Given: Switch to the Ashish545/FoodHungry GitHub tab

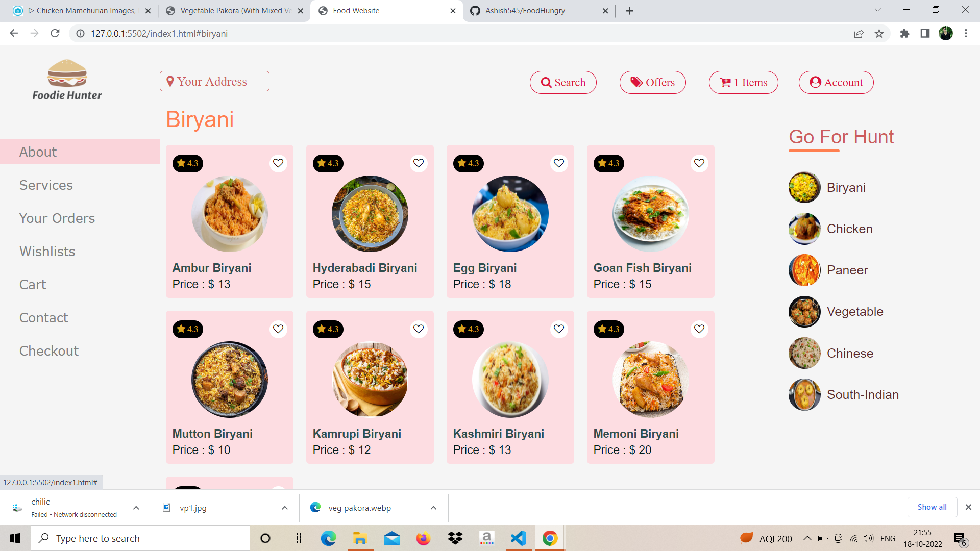Looking at the screenshot, I should coord(538,11).
